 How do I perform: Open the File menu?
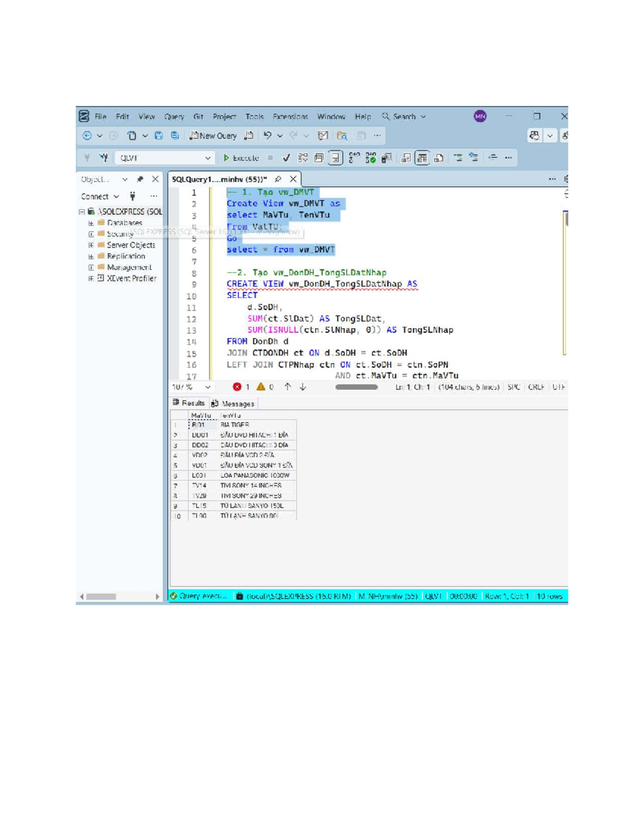point(100,117)
